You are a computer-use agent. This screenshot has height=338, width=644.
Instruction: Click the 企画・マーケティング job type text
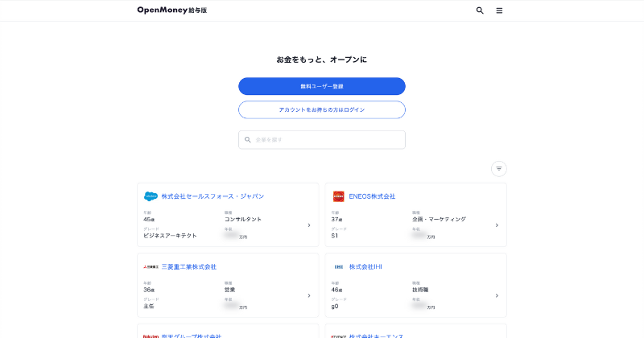tap(439, 220)
